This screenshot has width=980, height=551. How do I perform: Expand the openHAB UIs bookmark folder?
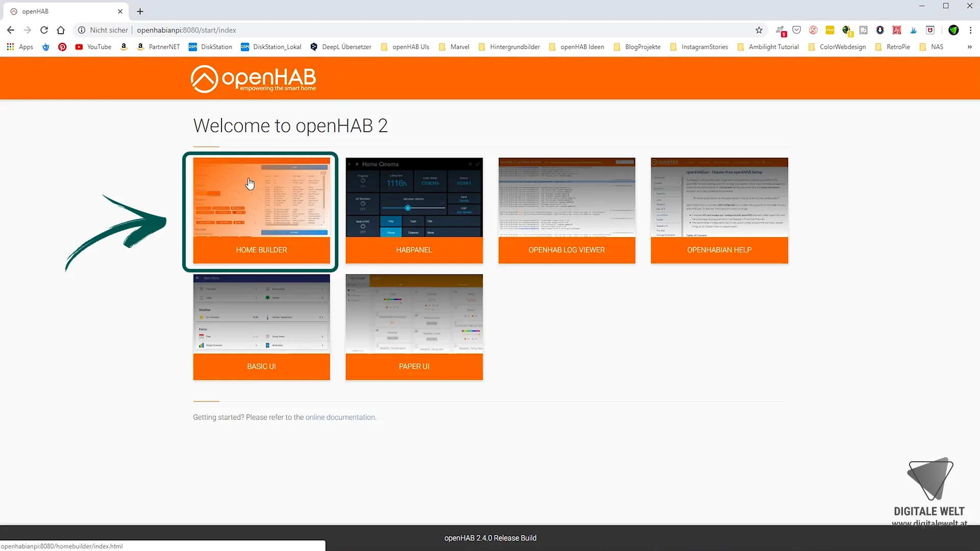click(x=405, y=47)
